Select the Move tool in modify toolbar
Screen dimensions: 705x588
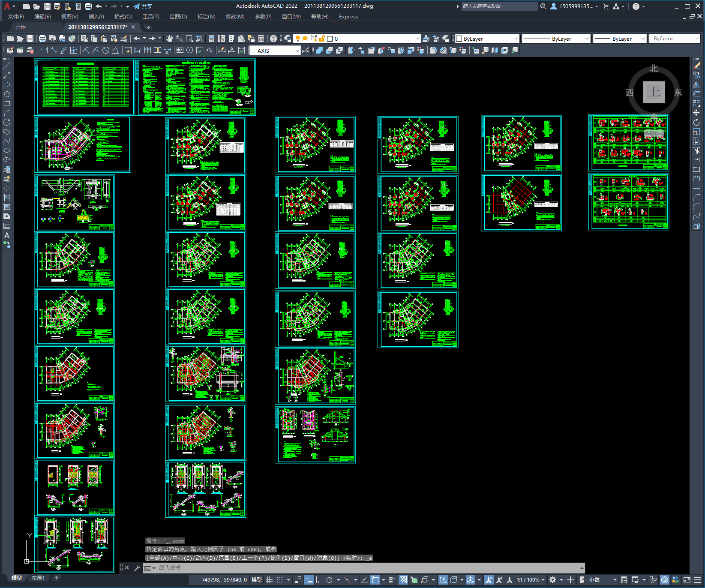[x=696, y=113]
